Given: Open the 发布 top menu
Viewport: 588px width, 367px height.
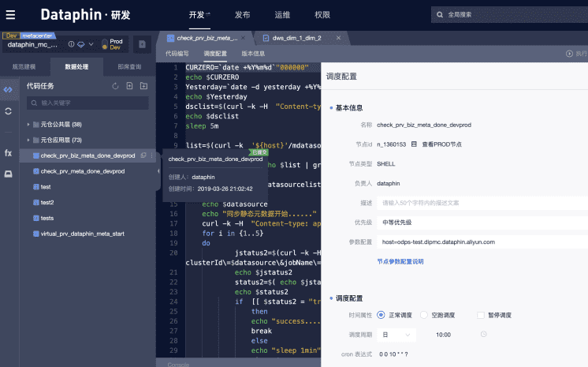Looking at the screenshot, I should (242, 15).
